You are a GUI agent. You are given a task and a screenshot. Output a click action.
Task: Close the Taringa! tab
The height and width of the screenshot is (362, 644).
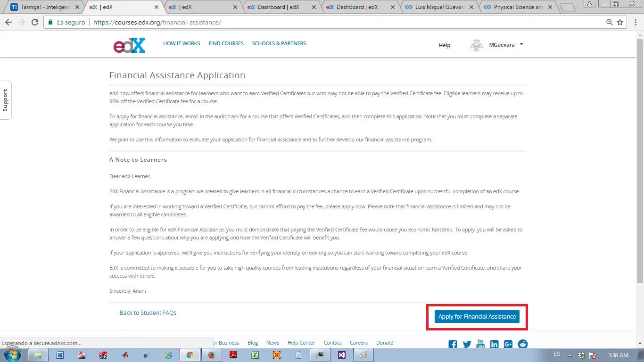click(77, 7)
